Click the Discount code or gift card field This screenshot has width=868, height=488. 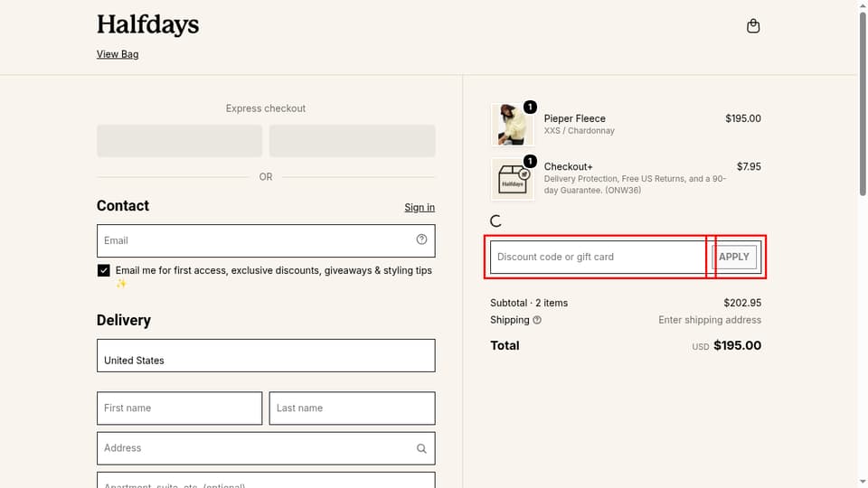(599, 257)
